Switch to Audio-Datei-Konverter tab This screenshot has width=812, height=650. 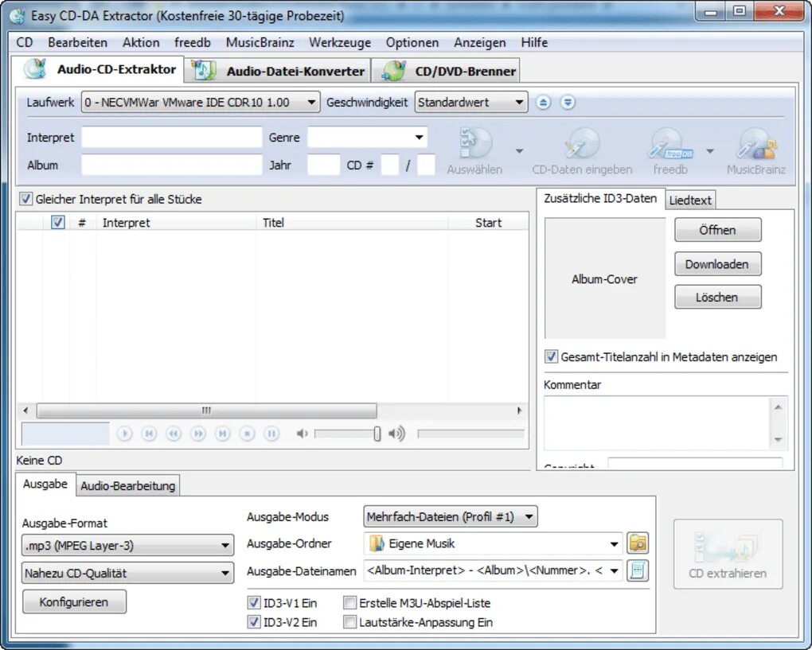[278, 70]
